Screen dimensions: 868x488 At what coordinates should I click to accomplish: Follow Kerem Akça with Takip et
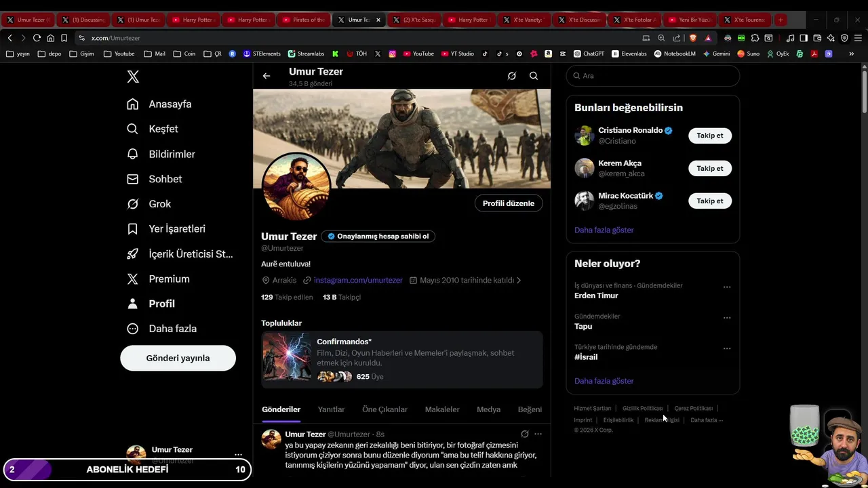click(710, 168)
